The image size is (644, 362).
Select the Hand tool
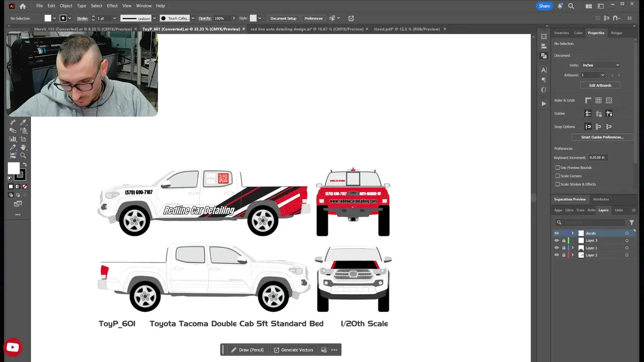pyautogui.click(x=23, y=148)
